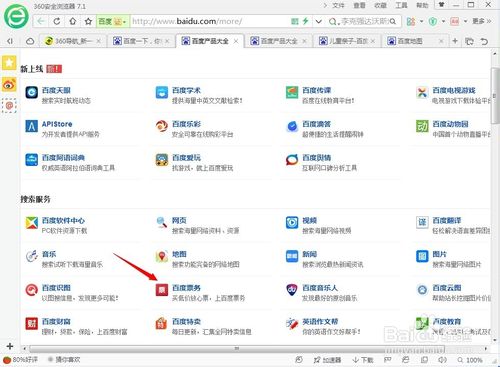
Task: Switch to the 360导航 tab
Action: [73, 41]
